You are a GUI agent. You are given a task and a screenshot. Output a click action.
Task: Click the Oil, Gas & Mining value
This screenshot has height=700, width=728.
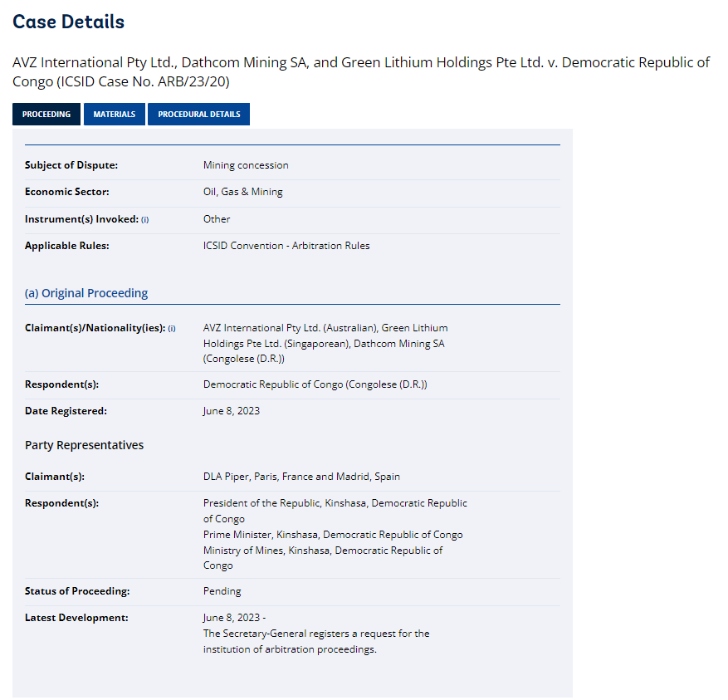tap(243, 192)
